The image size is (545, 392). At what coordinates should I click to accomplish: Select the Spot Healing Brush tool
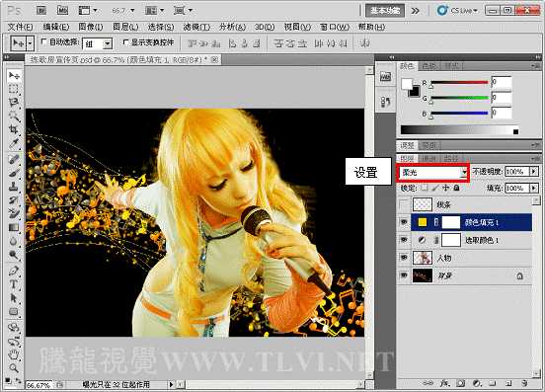point(14,159)
